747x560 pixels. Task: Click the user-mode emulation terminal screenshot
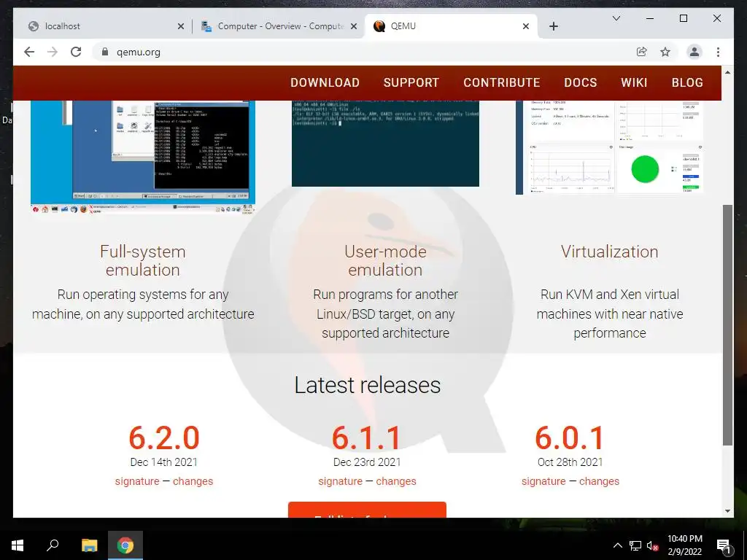pyautogui.click(x=385, y=144)
